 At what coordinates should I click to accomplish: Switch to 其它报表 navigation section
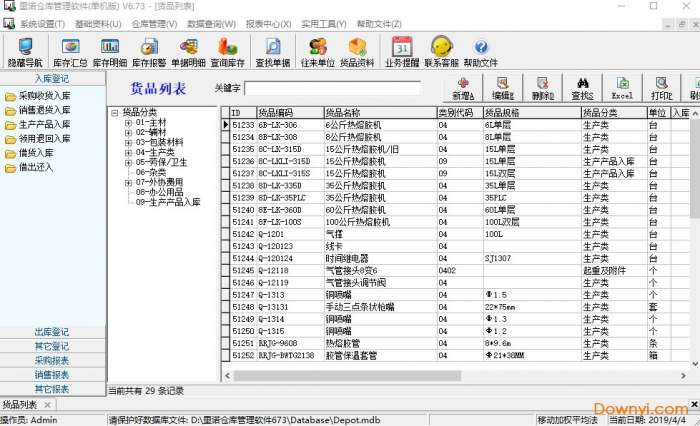pyautogui.click(x=52, y=389)
